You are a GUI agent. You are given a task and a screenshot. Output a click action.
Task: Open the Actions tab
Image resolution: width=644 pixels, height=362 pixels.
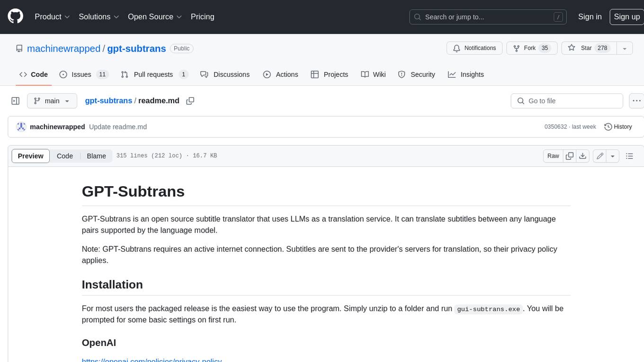[x=280, y=74]
